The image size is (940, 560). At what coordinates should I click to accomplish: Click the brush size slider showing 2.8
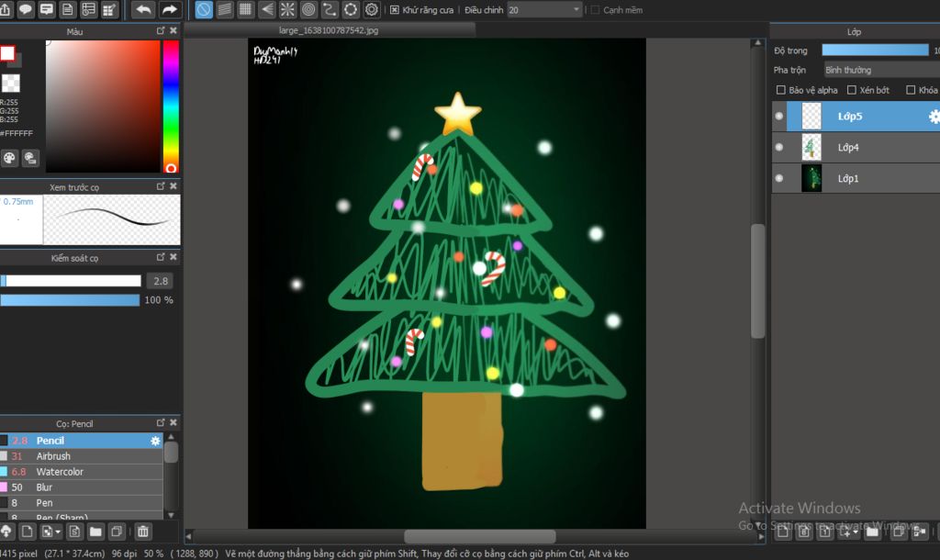pyautogui.click(x=71, y=281)
